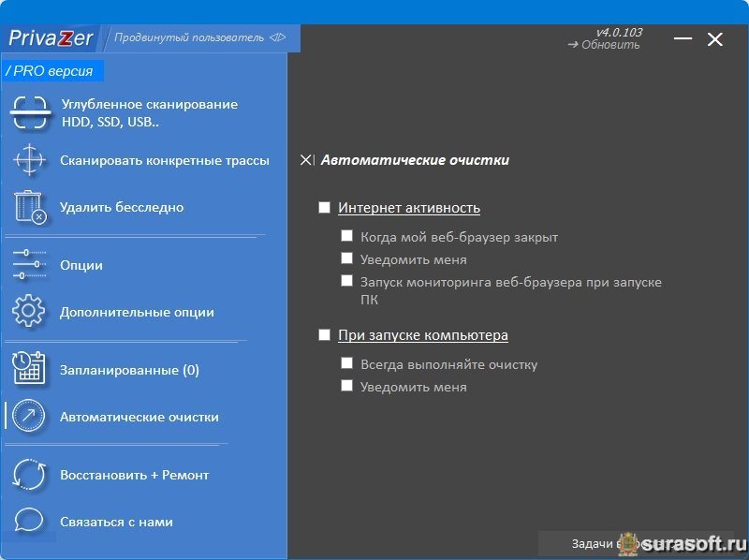Check Всегда выполняйте очистку checkbox
749x560 pixels.
coord(346,362)
